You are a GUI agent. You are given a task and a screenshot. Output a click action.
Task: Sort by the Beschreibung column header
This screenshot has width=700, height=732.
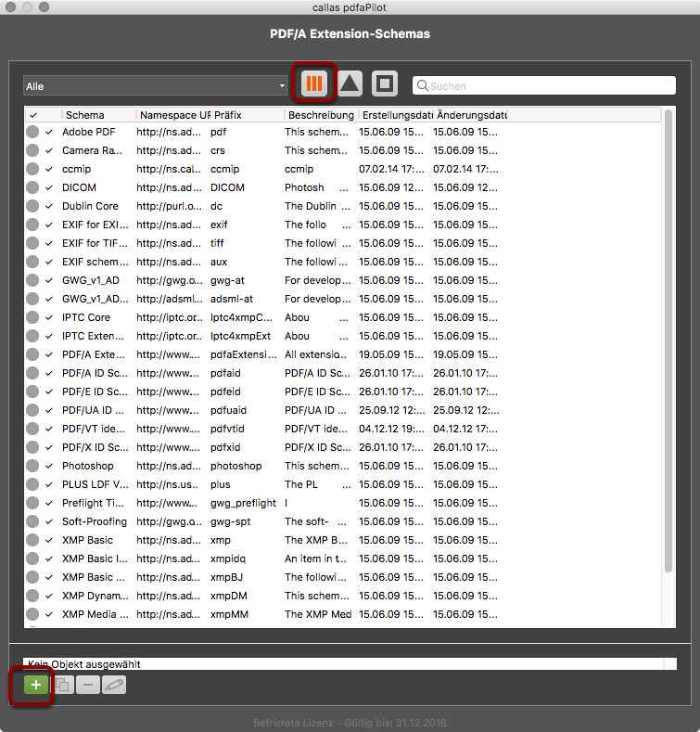(322, 115)
